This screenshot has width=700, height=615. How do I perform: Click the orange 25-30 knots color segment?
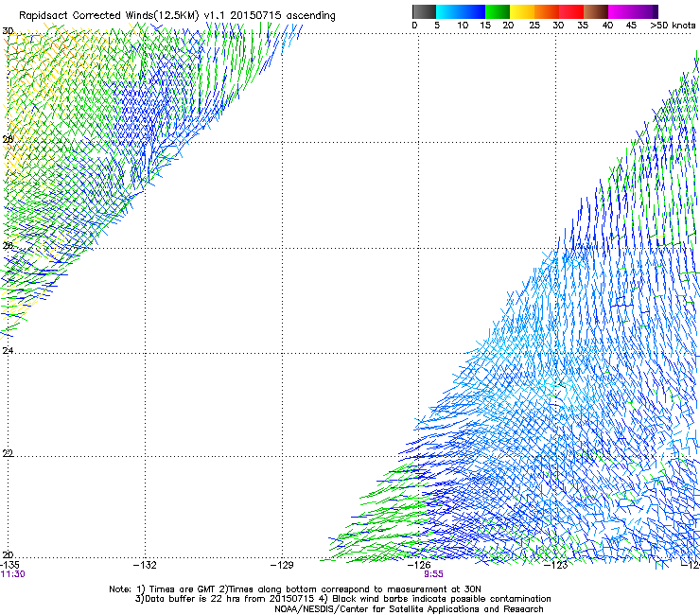tap(547, 11)
